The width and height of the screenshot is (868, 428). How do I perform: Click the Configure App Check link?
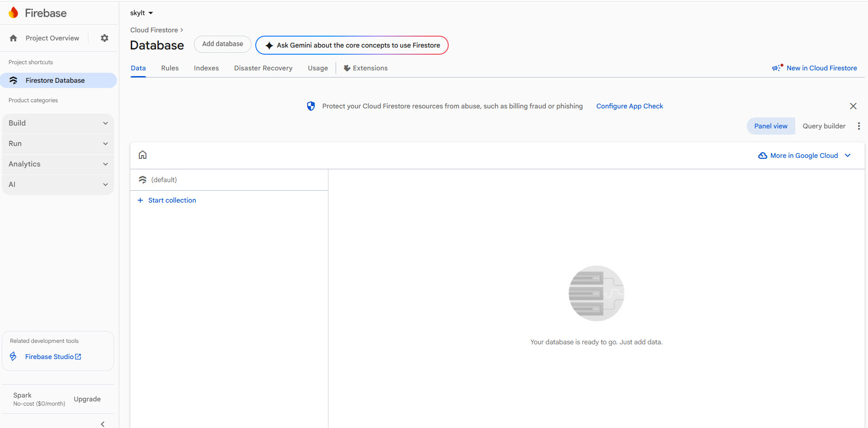(x=629, y=106)
